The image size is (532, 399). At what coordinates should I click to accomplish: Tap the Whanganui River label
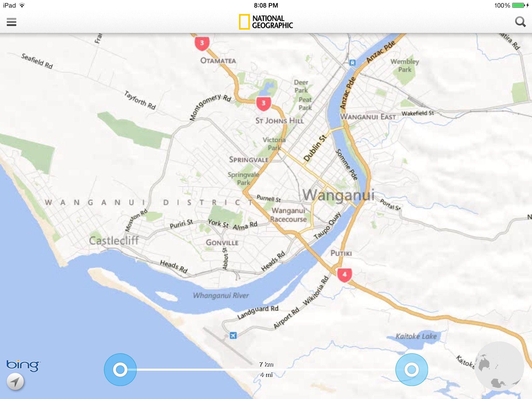tap(221, 295)
